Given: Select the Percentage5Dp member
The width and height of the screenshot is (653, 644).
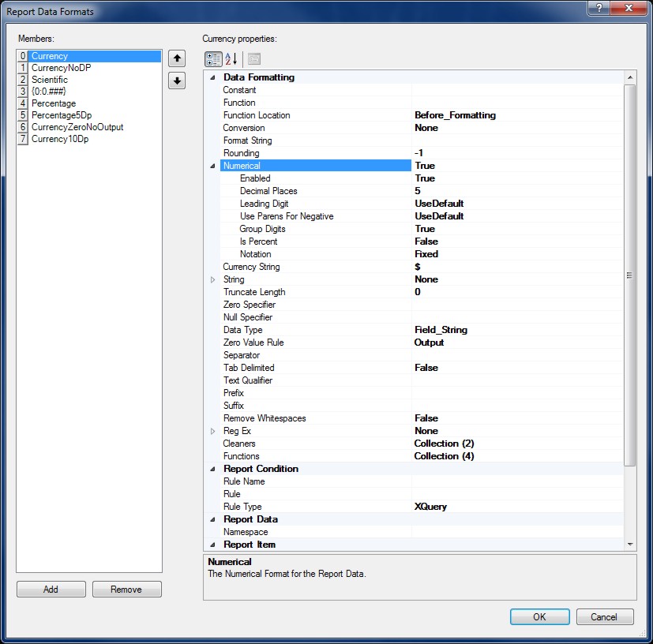Looking at the screenshot, I should coord(62,115).
